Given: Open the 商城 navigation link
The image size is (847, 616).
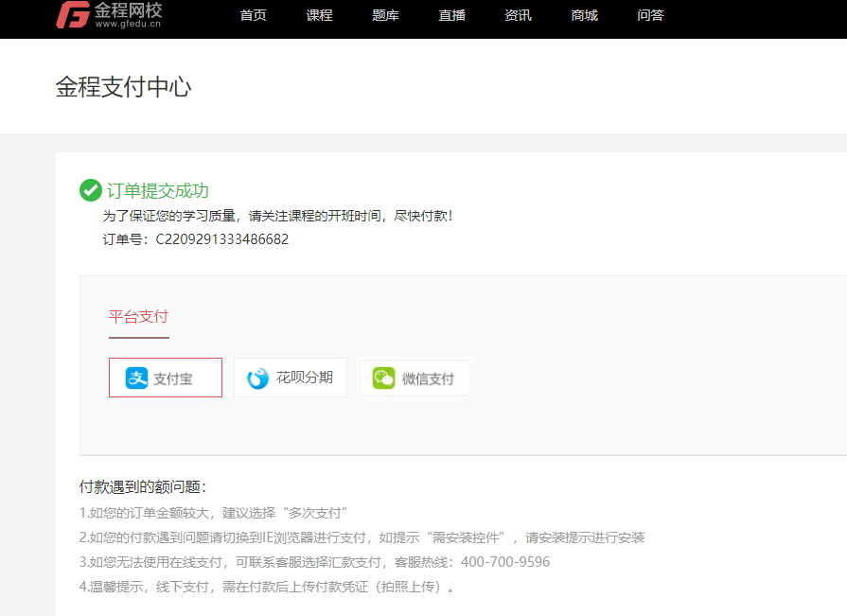Looking at the screenshot, I should point(584,15).
